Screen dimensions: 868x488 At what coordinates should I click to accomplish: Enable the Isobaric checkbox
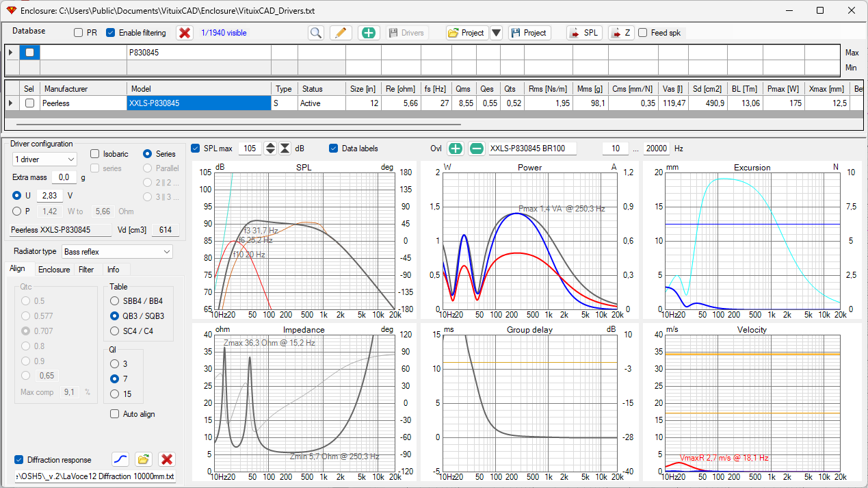(95, 154)
